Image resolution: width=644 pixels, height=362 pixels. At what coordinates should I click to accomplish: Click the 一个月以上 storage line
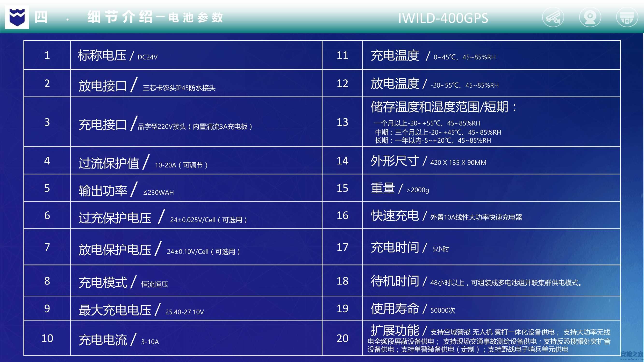click(427, 123)
